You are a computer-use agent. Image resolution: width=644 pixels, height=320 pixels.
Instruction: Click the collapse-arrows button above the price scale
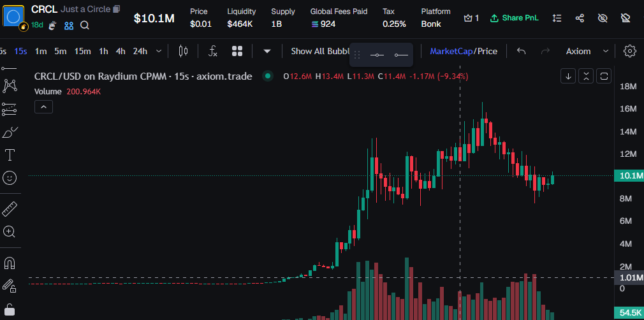(586, 76)
